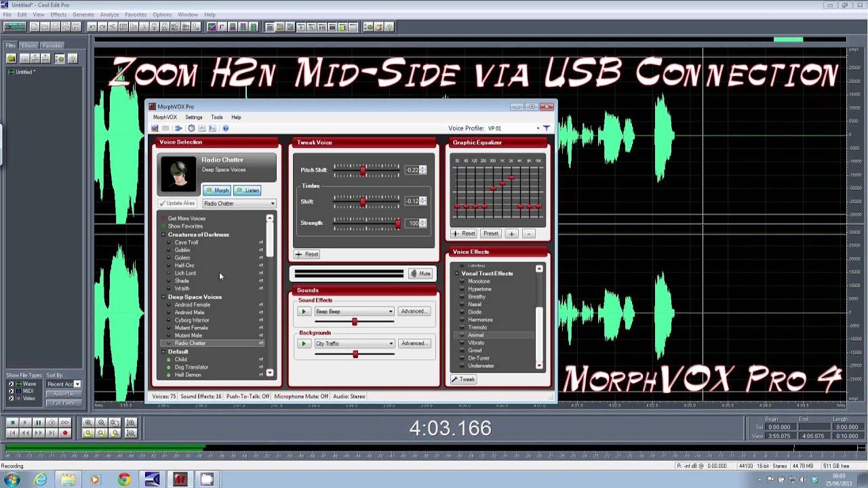Open the Effects menu in Cool Edit Pro

tap(58, 14)
